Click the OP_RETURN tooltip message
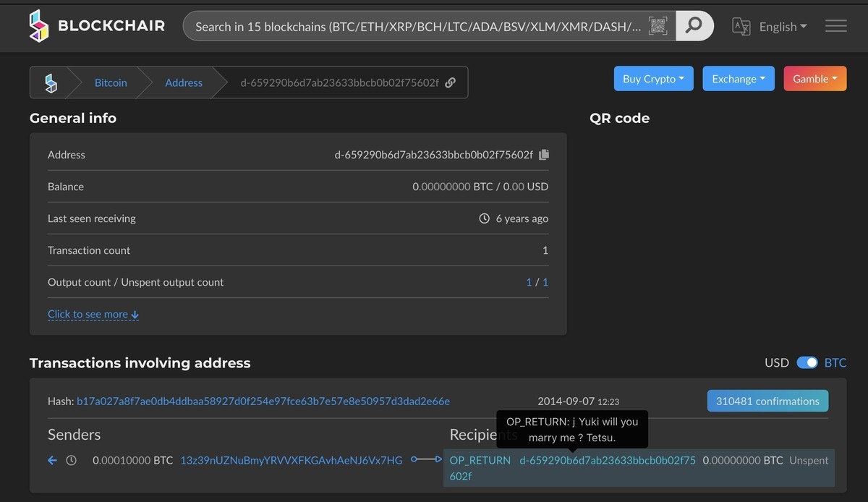 coord(572,430)
